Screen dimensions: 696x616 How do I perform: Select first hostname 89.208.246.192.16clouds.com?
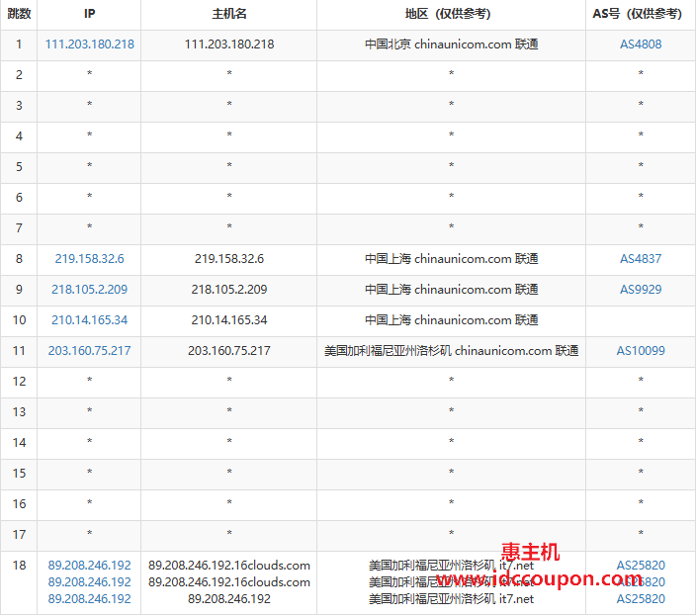(229, 565)
